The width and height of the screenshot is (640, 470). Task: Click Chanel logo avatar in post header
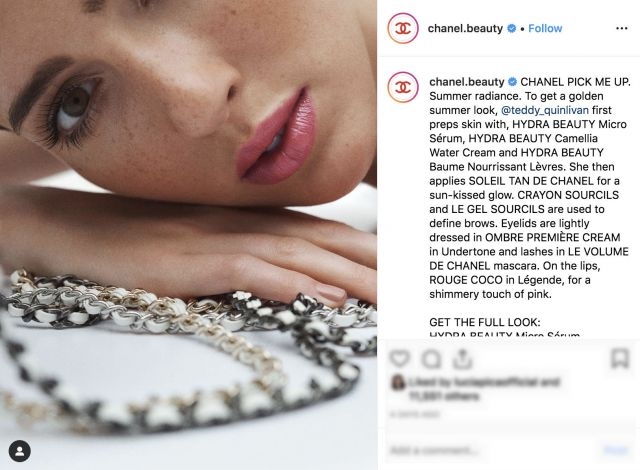pyautogui.click(x=403, y=28)
